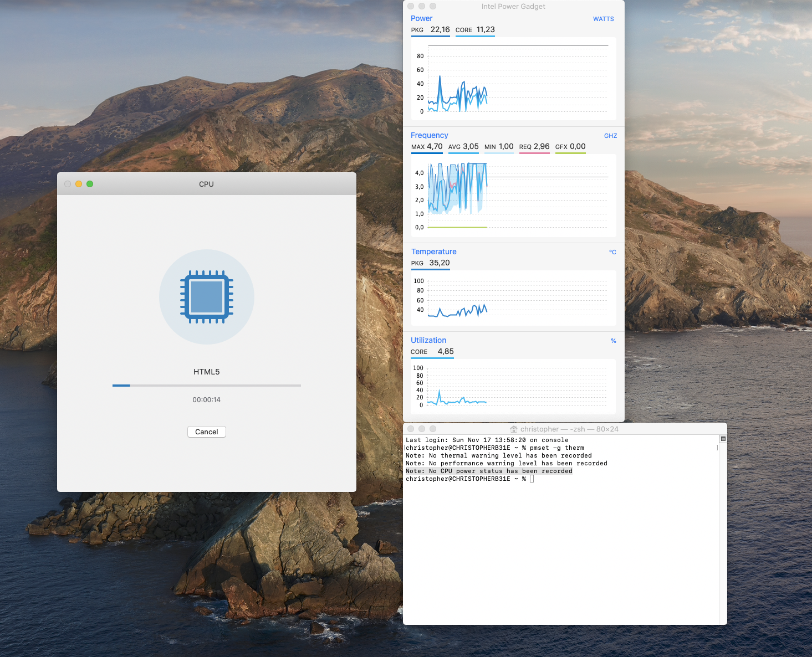Screen dimensions: 812x657
Task: Click the Temperature section heading
Action: click(x=433, y=251)
